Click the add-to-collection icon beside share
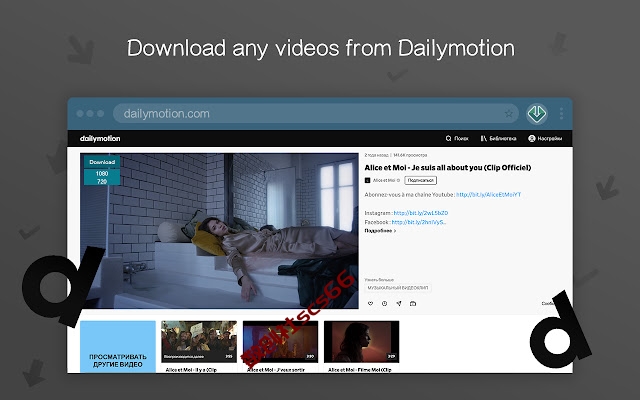The width and height of the screenshot is (640, 400). coord(413,303)
